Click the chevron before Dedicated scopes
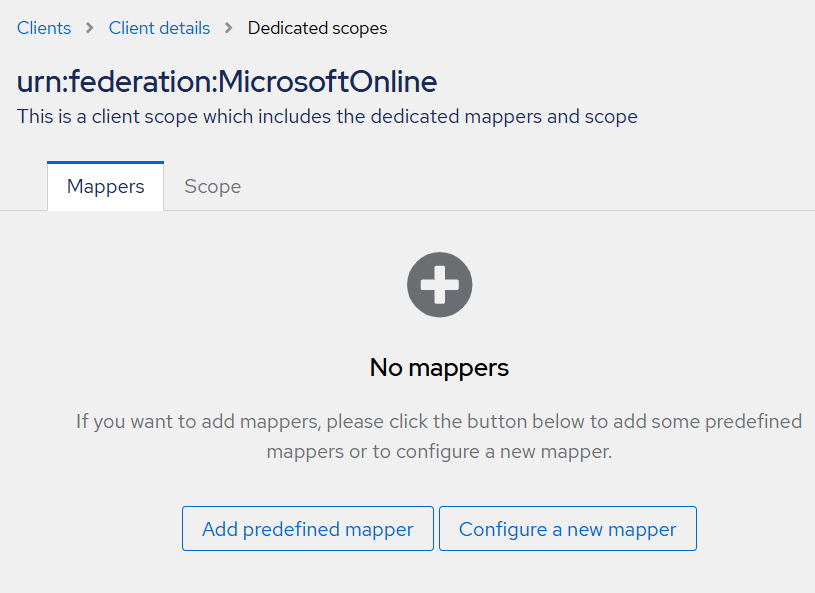The width and height of the screenshot is (815, 593). click(229, 28)
